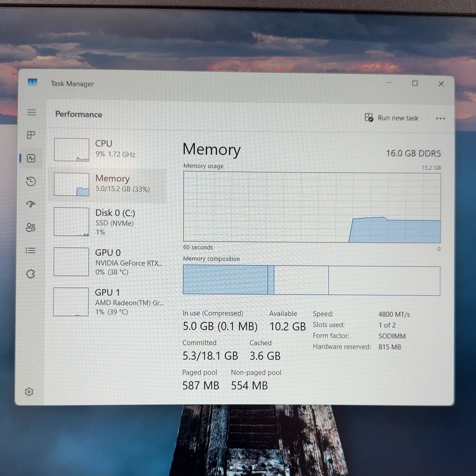The height and width of the screenshot is (476, 476).
Task: Switch to the Users page icon
Action: [x=31, y=227]
